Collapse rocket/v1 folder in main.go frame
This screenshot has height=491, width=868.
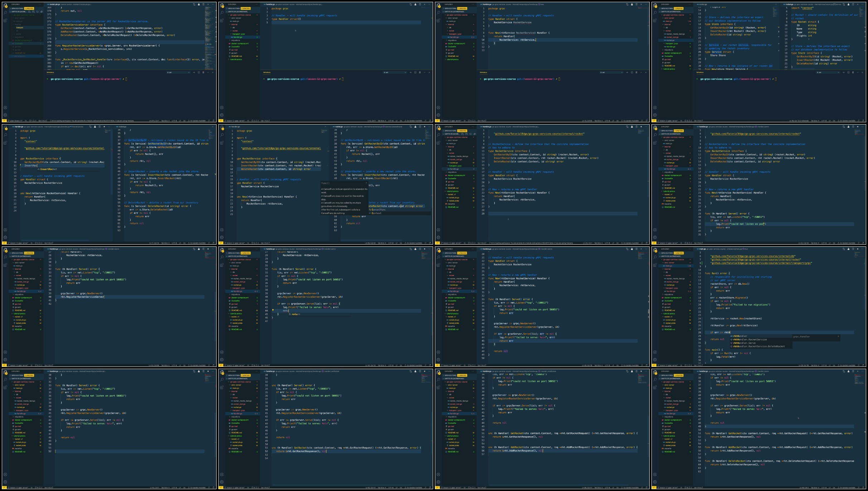point(676,316)
